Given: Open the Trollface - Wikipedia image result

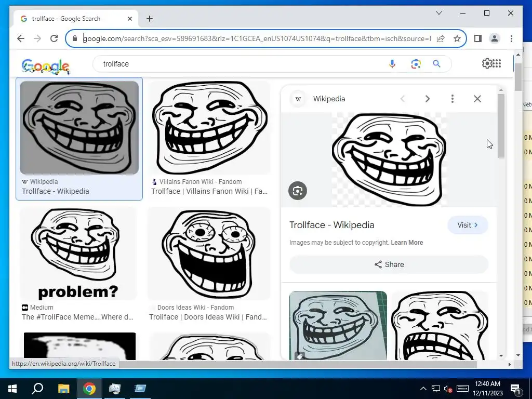Looking at the screenshot, I should [x=79, y=128].
